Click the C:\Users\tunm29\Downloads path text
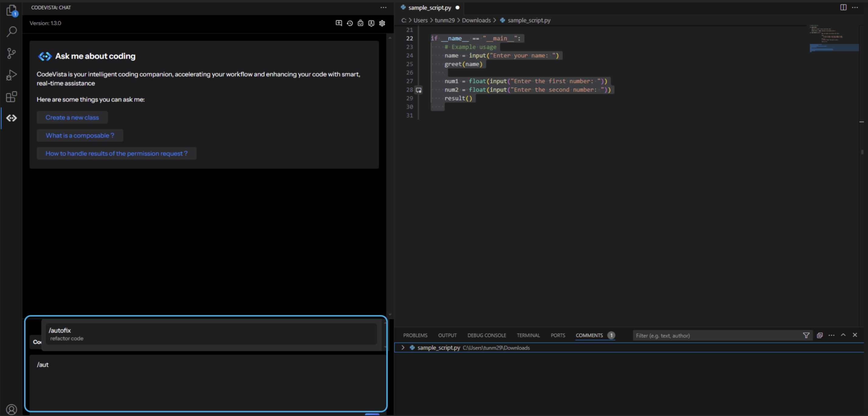Viewport: 868px width, 416px height. click(x=496, y=348)
